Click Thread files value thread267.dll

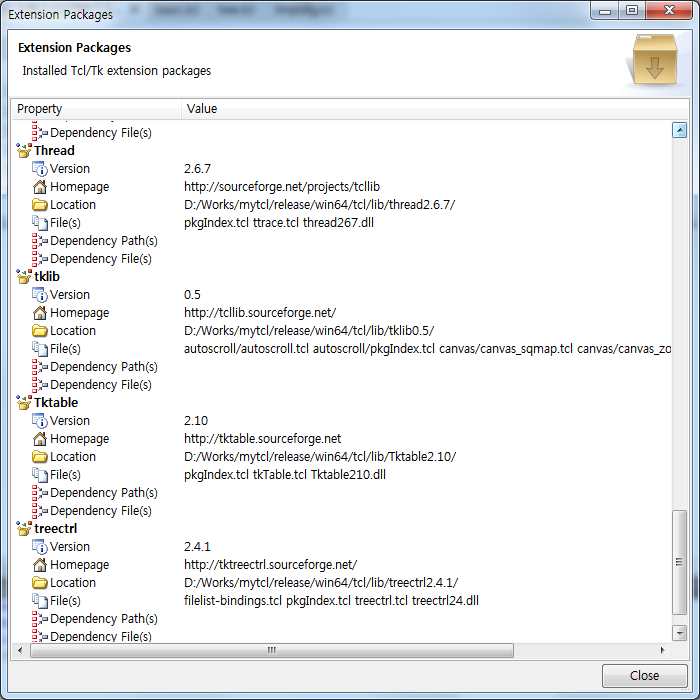coord(338,222)
